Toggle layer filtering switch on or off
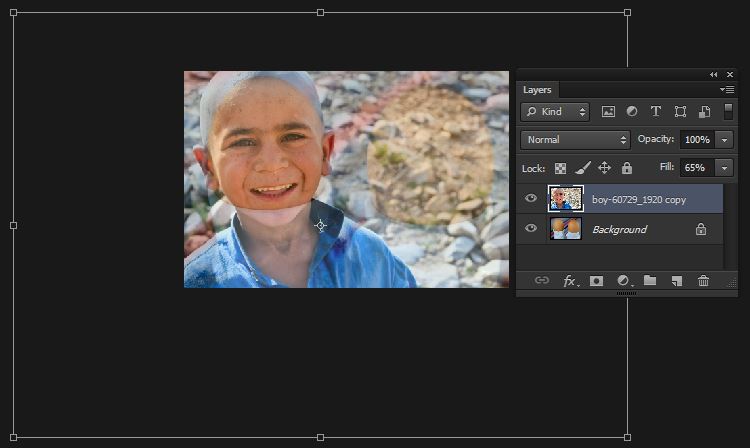Image resolution: width=750 pixels, height=448 pixels. coord(728,111)
